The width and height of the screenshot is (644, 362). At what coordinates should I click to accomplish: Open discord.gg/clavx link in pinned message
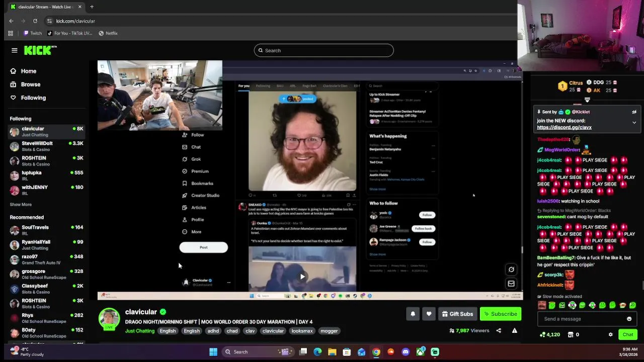coord(564,127)
